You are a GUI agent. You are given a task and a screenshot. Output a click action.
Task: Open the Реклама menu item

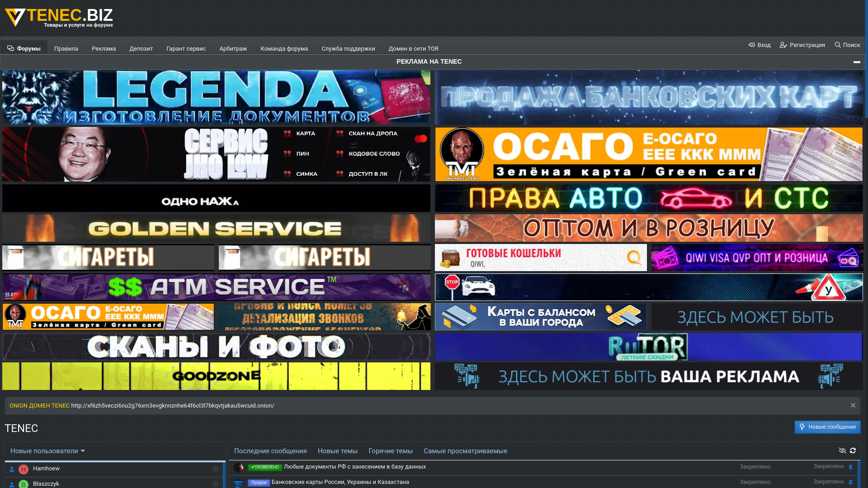[x=104, y=48]
